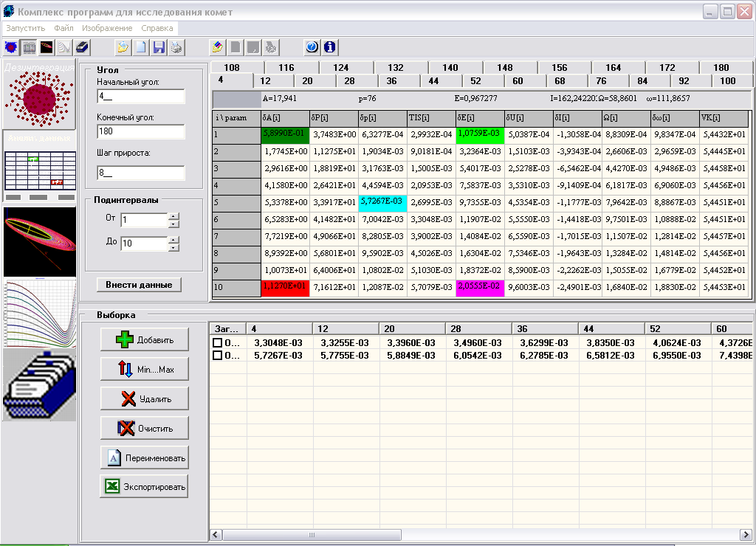This screenshot has height=546, width=756.
Task: Click the horizontal scrollbar thumb in Выборка table
Action: 312,535
